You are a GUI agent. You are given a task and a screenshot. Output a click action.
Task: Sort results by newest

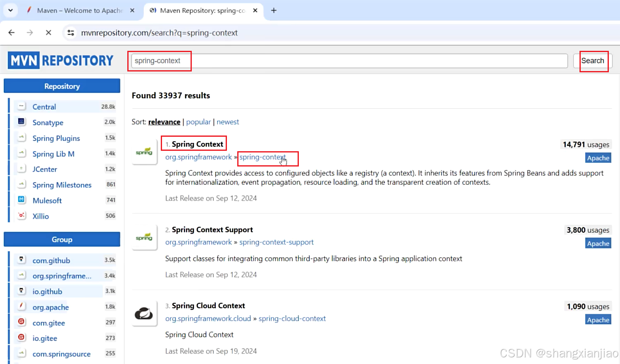pyautogui.click(x=228, y=122)
